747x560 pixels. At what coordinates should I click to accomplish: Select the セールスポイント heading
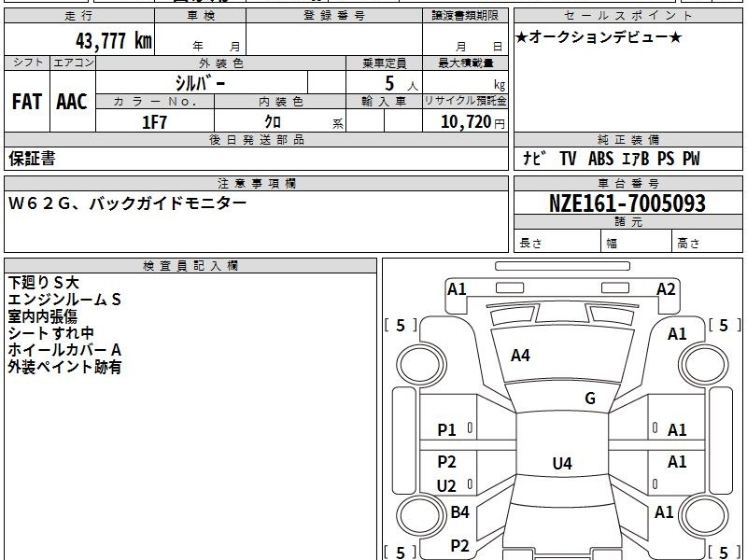point(627,16)
